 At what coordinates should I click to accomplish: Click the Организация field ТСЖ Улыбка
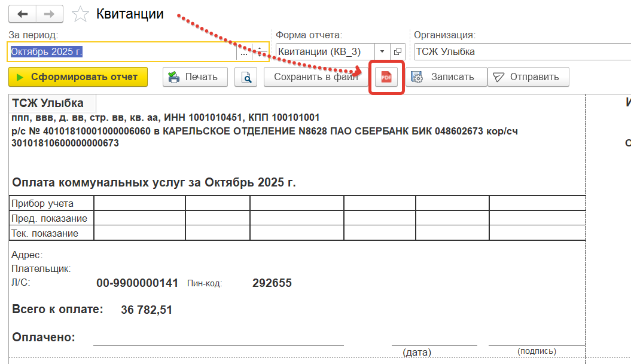520,51
